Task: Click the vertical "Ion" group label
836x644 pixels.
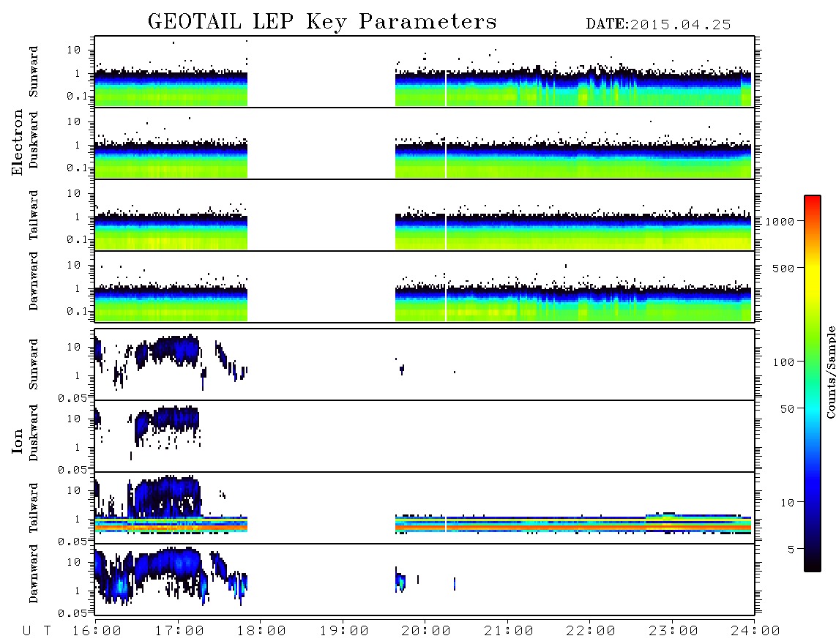Action: coord(18,441)
